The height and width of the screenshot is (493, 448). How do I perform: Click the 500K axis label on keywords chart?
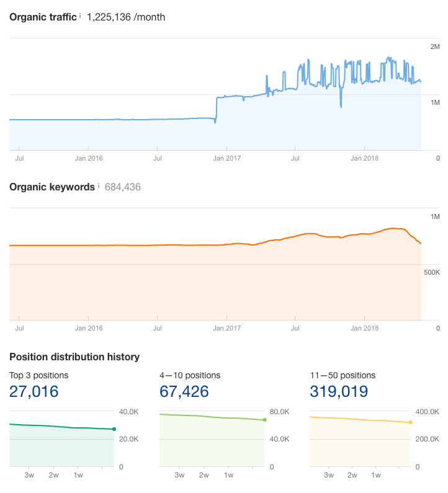[x=432, y=272]
